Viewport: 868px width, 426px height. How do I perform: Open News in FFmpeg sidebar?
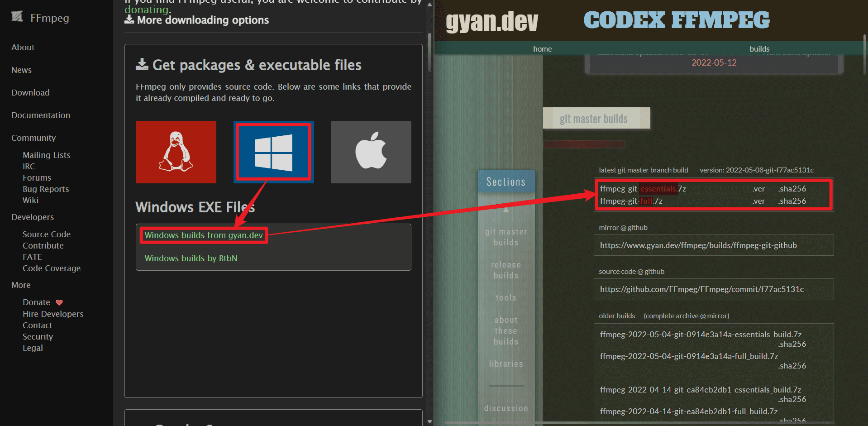coord(21,70)
